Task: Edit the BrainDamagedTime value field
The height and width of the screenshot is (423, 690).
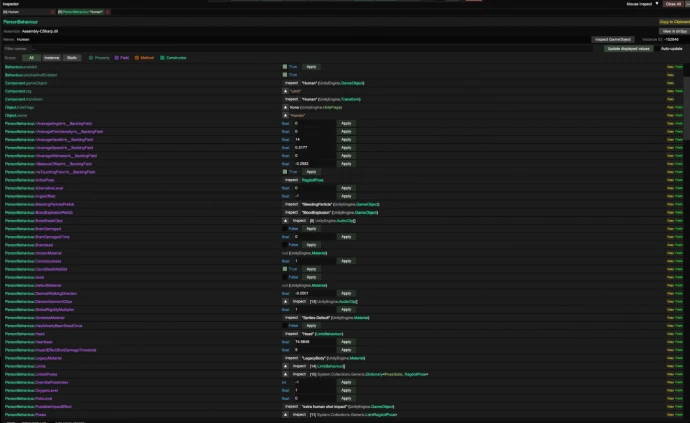Action: (x=313, y=237)
